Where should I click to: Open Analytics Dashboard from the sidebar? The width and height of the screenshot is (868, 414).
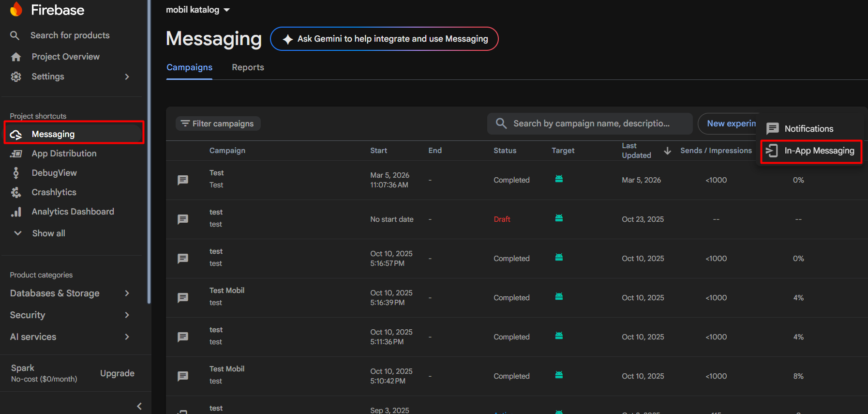pyautogui.click(x=73, y=212)
